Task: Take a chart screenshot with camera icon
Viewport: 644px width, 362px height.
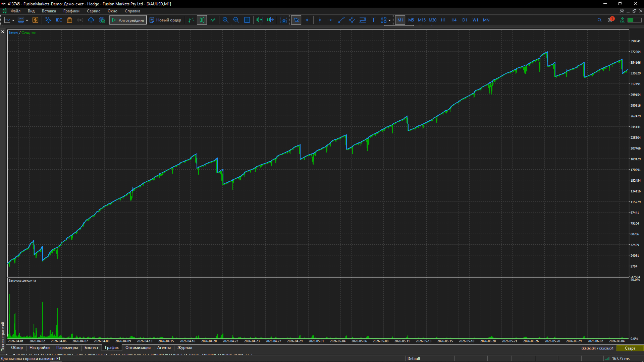Action: coord(283,20)
